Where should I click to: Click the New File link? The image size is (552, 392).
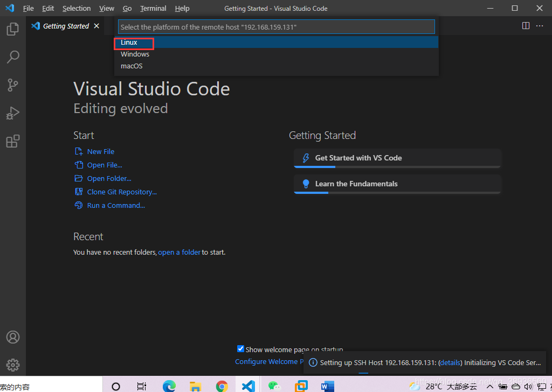click(x=101, y=151)
